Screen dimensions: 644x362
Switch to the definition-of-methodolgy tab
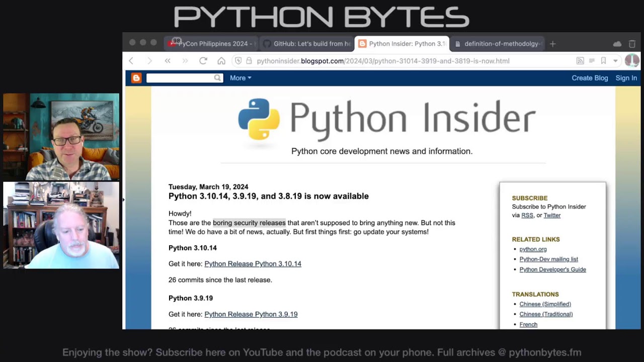(x=497, y=44)
